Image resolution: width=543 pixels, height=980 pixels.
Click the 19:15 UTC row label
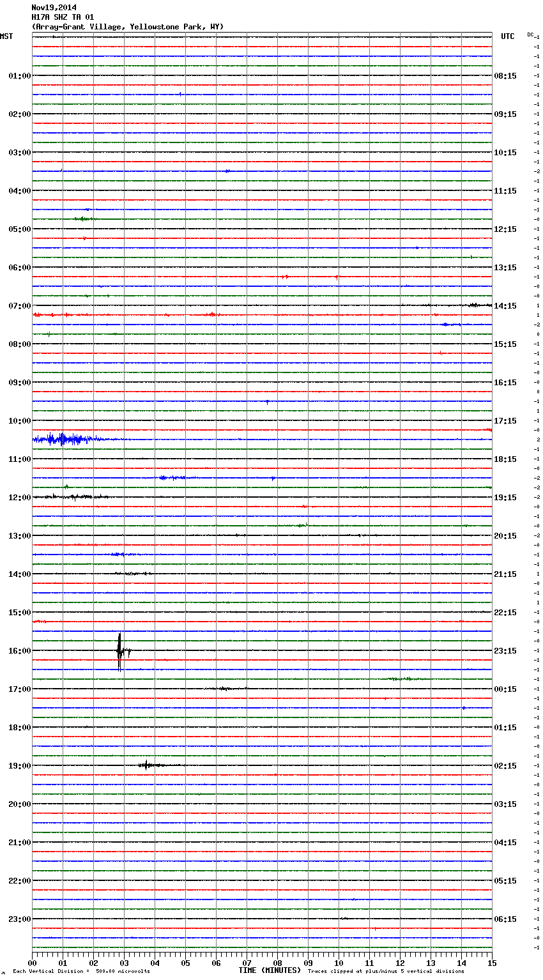click(505, 498)
